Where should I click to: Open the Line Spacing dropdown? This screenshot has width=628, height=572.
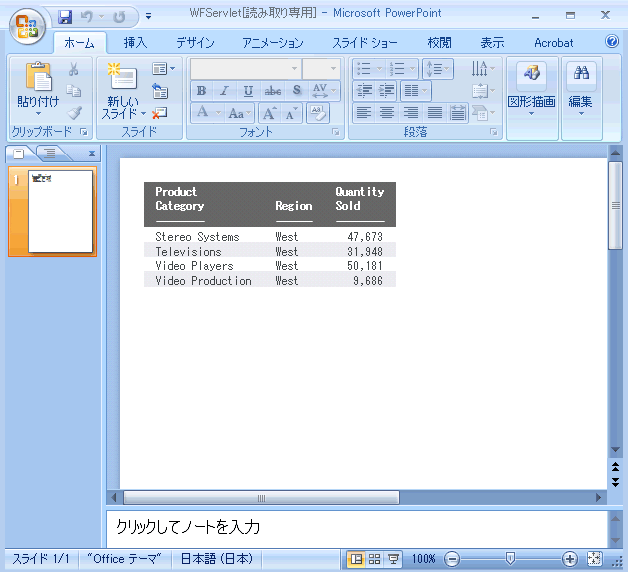click(438, 69)
